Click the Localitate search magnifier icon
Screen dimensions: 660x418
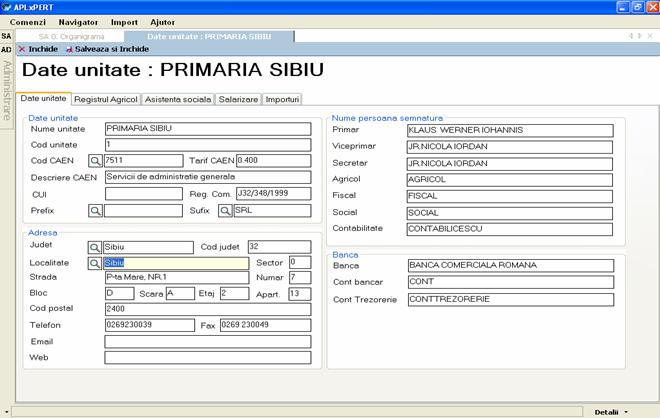pos(95,263)
